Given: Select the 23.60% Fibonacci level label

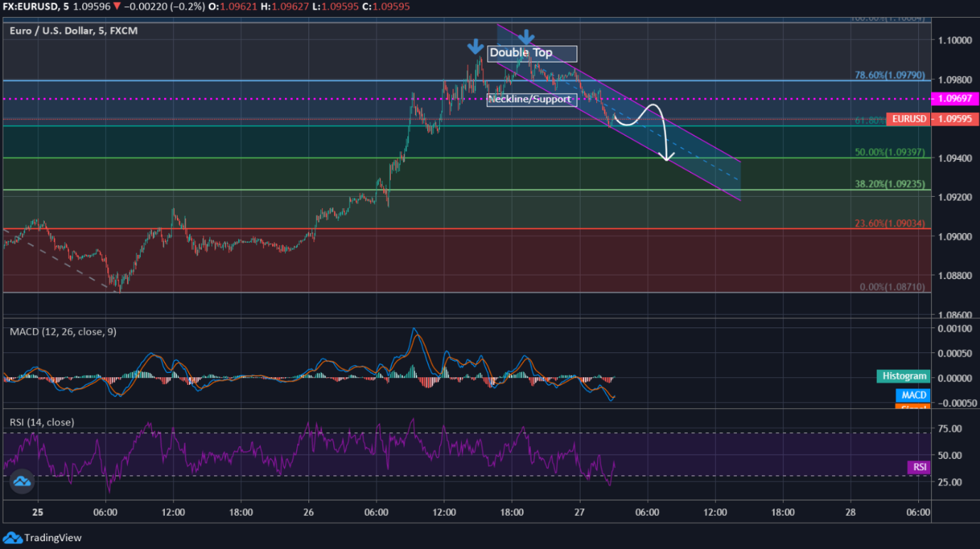Looking at the screenshot, I should 890,224.
